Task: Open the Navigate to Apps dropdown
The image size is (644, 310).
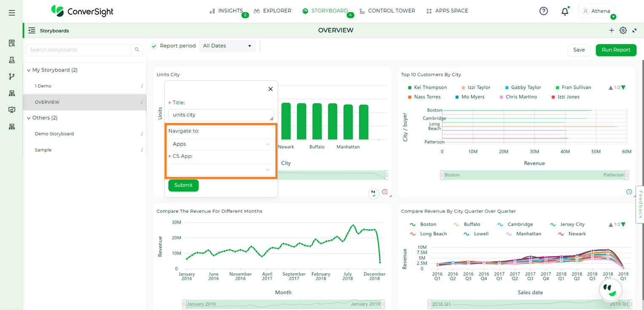Action: (221, 144)
